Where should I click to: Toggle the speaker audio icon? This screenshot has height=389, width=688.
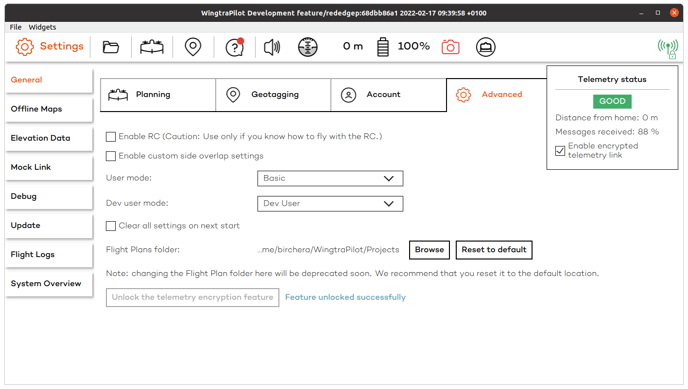pyautogui.click(x=272, y=47)
